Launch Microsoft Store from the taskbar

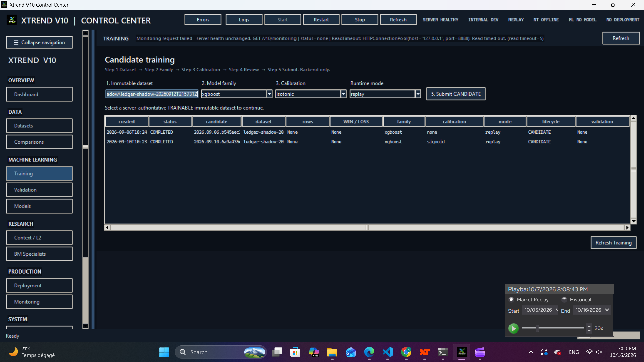[x=295, y=352]
